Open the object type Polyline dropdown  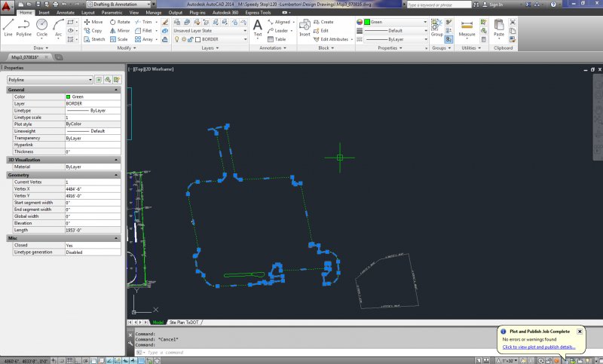pos(50,80)
